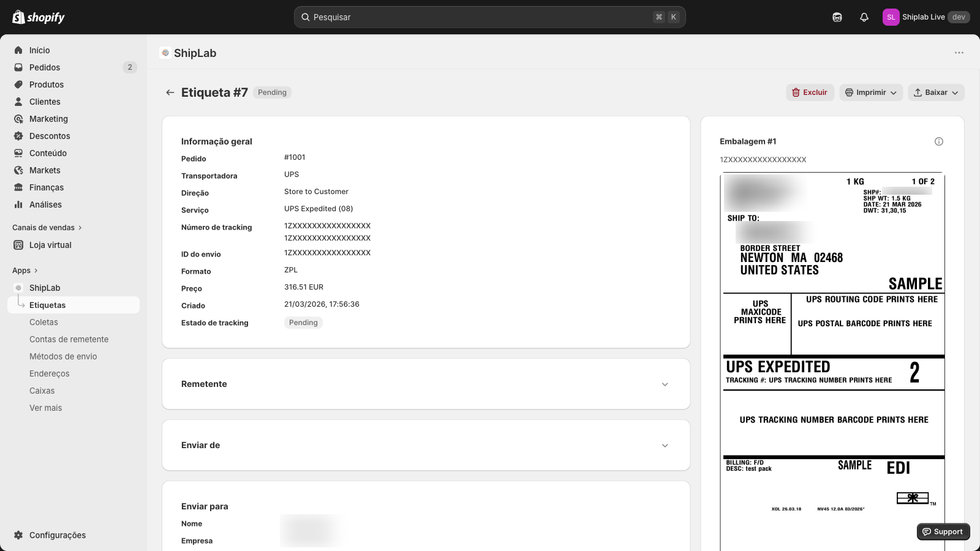Click the Produtos tag icon

18,84
